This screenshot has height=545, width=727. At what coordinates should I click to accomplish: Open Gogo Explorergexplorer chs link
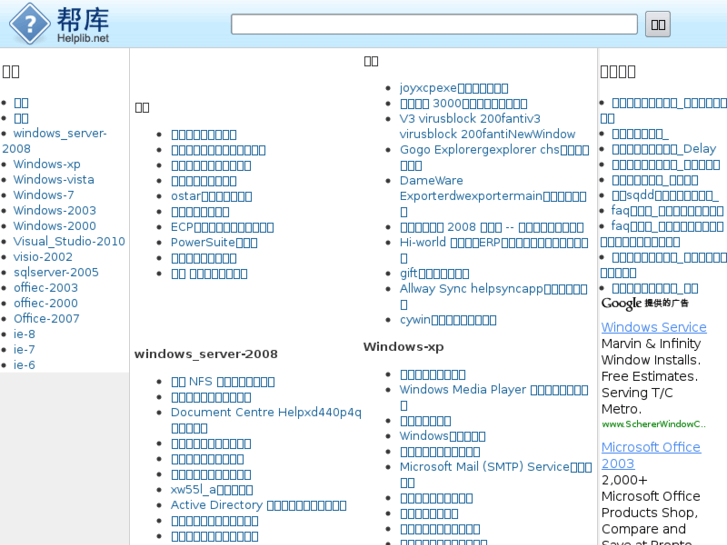(494, 157)
